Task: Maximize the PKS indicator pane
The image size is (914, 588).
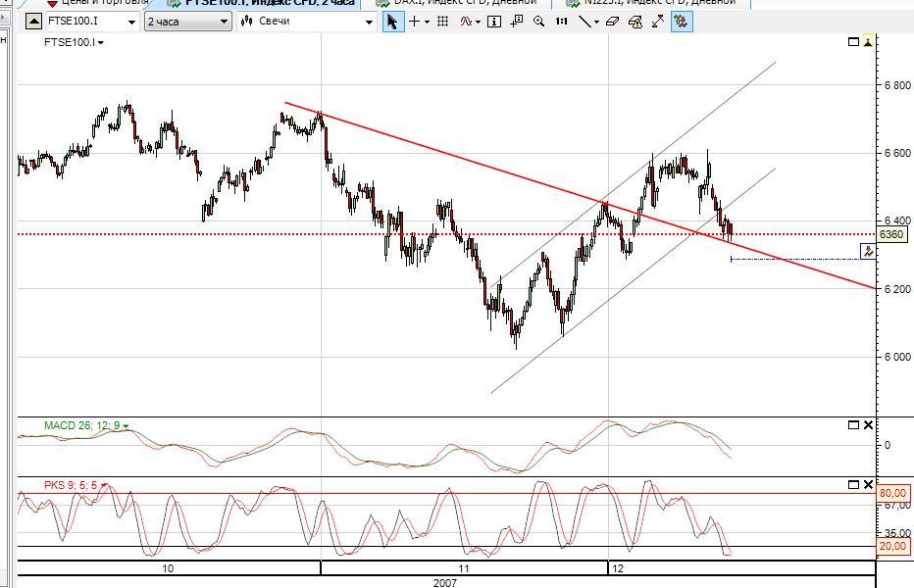Action: 853,484
